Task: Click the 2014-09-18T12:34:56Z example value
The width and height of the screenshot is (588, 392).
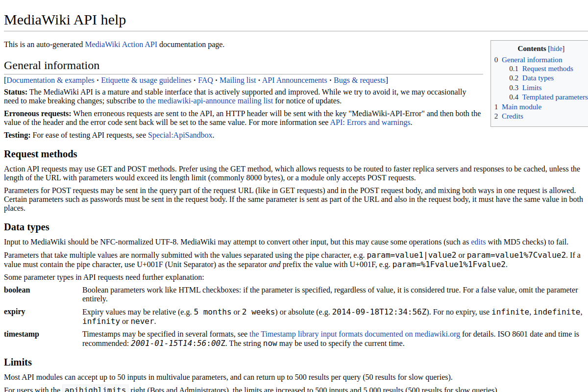Action: (x=380, y=312)
